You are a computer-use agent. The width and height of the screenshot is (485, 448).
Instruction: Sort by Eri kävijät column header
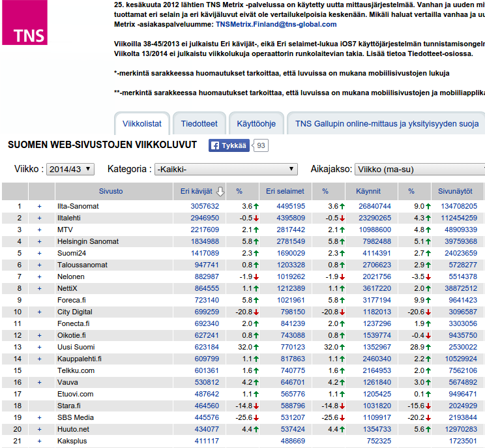tap(196, 191)
